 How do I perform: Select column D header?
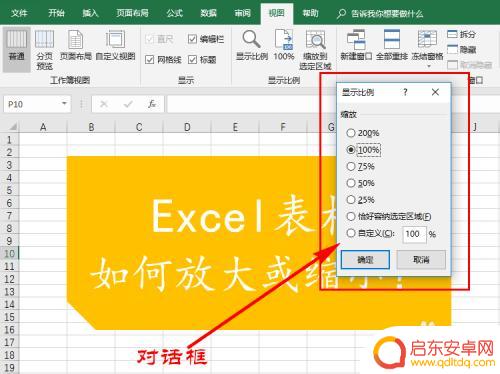point(187,127)
